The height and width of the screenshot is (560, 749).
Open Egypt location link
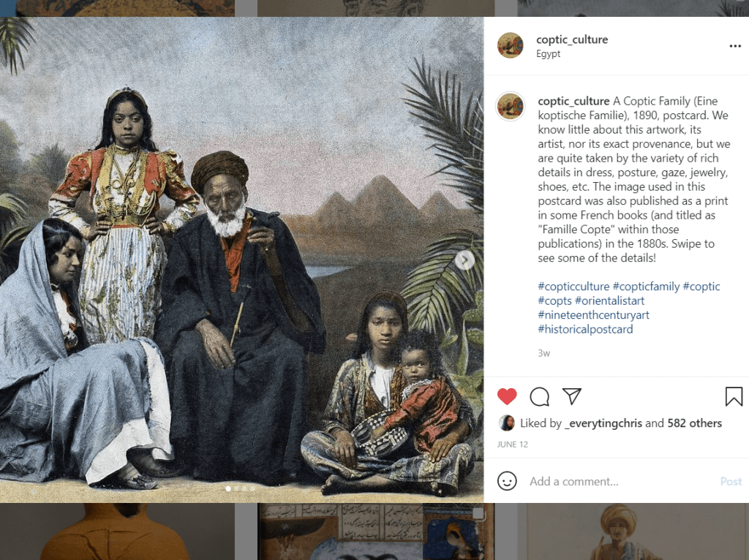click(548, 54)
